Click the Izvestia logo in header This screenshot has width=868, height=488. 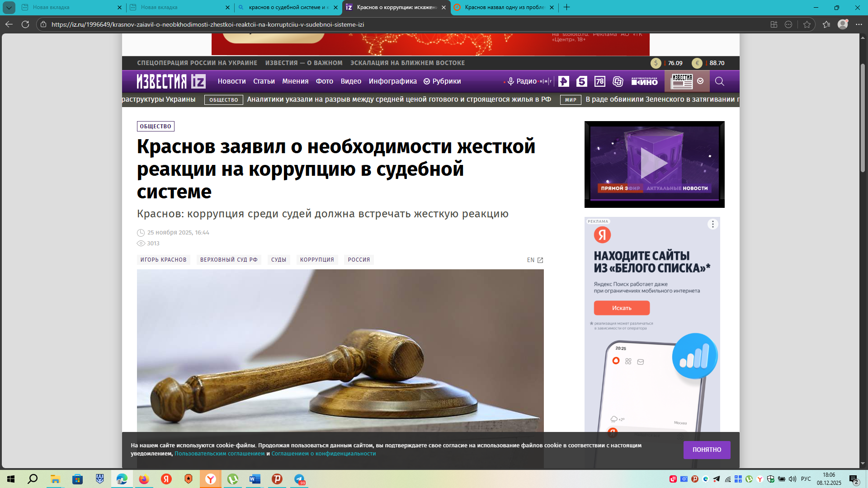click(x=171, y=81)
